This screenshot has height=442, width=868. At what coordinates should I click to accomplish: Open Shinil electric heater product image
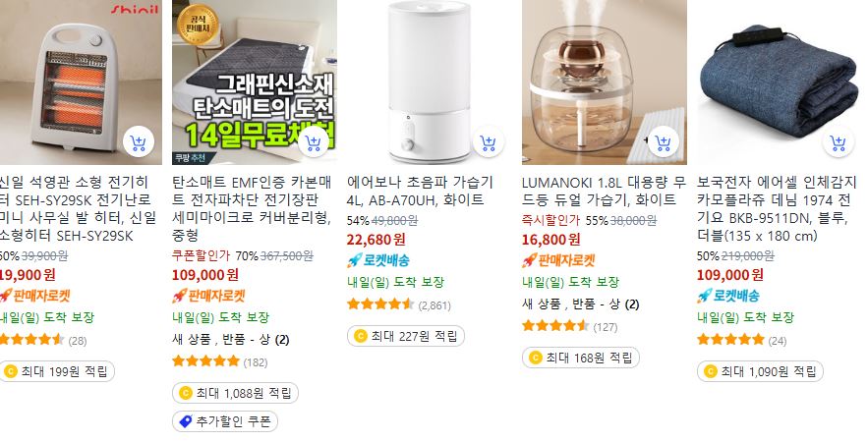[81, 82]
